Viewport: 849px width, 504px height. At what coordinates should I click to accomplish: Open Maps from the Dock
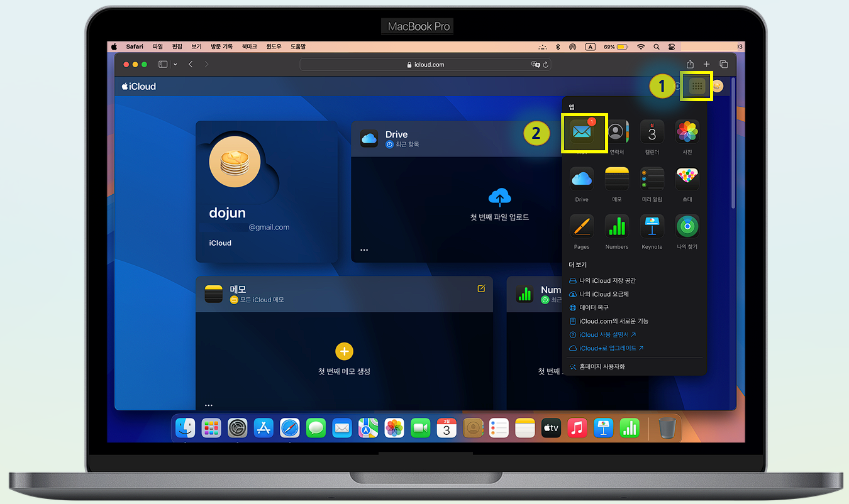pos(368,428)
